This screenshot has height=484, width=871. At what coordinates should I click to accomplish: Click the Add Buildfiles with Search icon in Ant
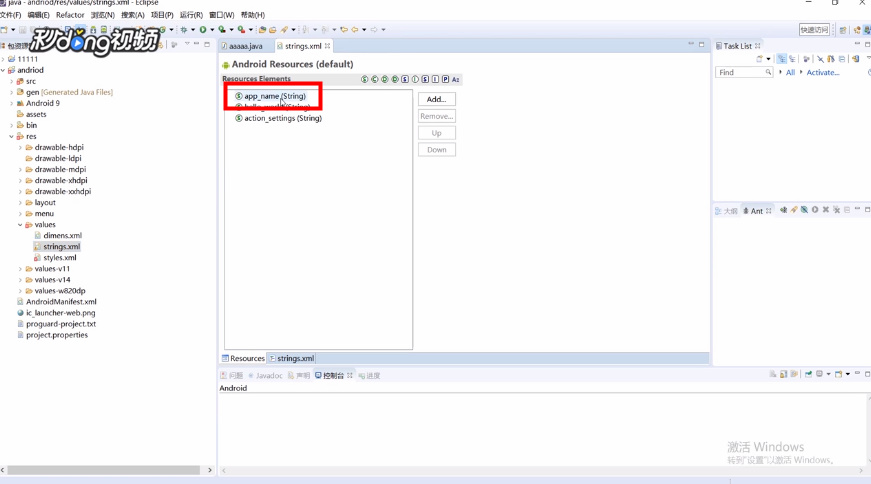click(x=794, y=210)
